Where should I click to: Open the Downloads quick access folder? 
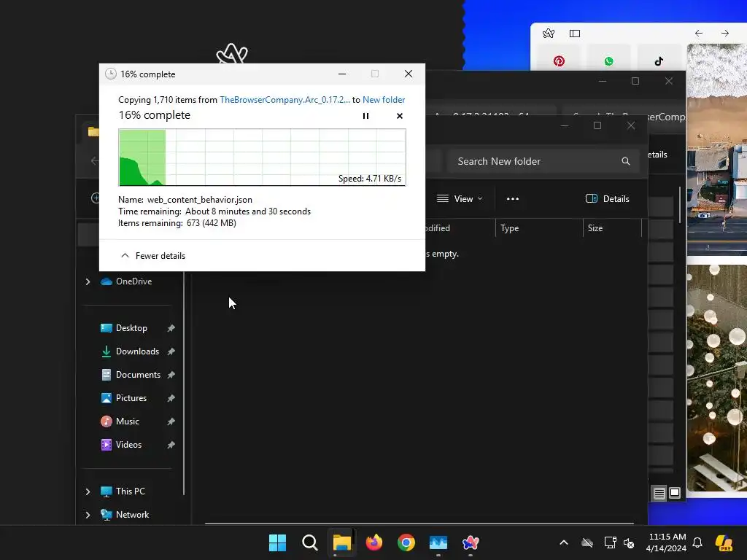click(130, 351)
